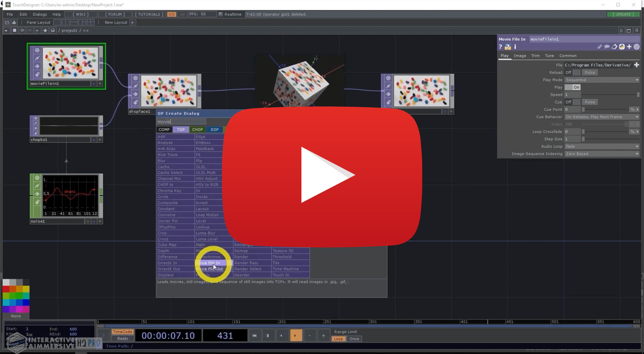Click the bookmark star icon in path bar

(x=45, y=30)
